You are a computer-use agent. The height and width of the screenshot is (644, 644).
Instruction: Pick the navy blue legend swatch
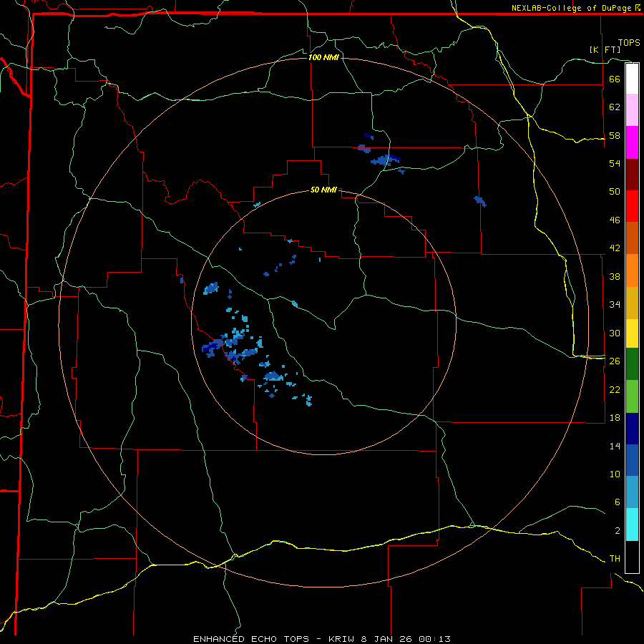pyautogui.click(x=632, y=429)
